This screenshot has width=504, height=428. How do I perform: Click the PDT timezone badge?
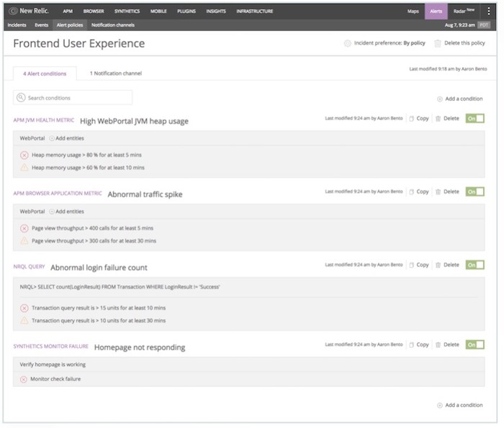484,25
